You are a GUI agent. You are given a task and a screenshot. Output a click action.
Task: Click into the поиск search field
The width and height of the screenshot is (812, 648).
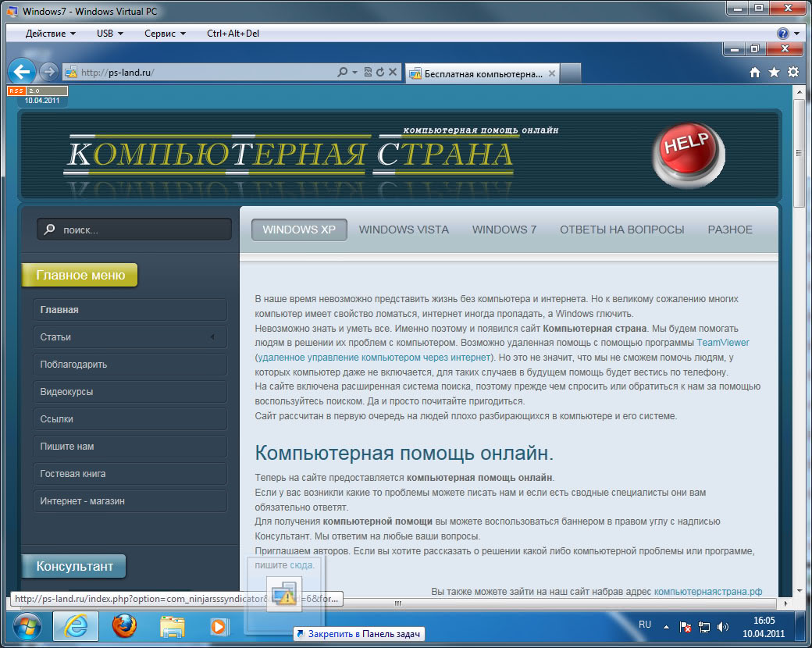click(x=134, y=229)
